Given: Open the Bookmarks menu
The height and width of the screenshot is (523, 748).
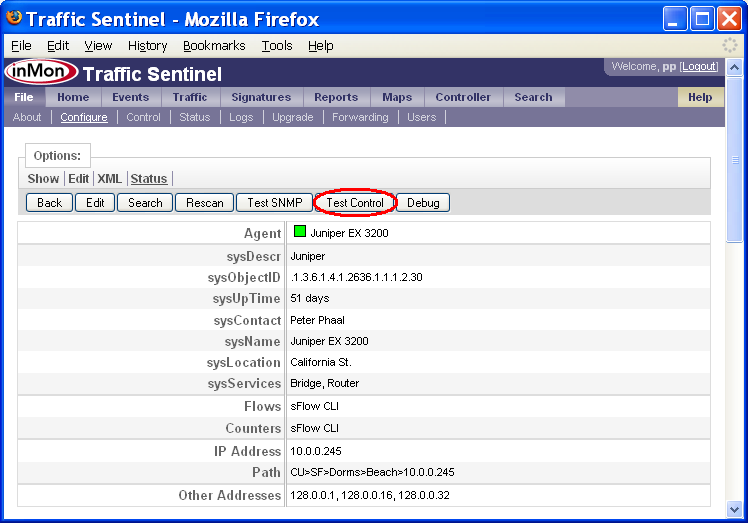Looking at the screenshot, I should click(214, 46).
